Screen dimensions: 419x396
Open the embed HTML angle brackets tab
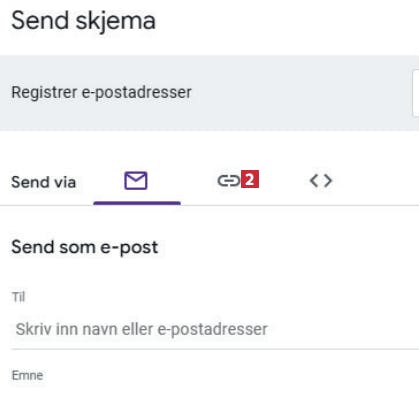[321, 181]
